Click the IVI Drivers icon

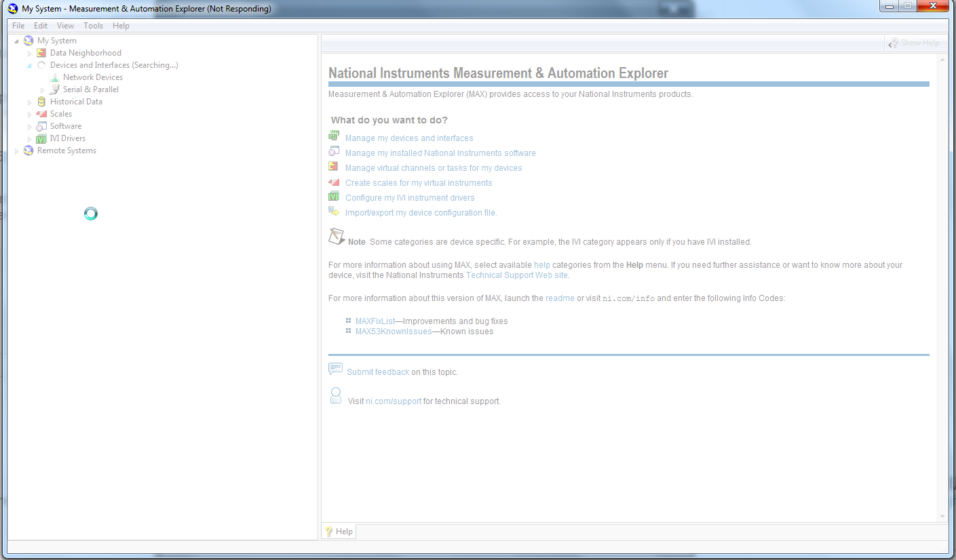tap(41, 138)
